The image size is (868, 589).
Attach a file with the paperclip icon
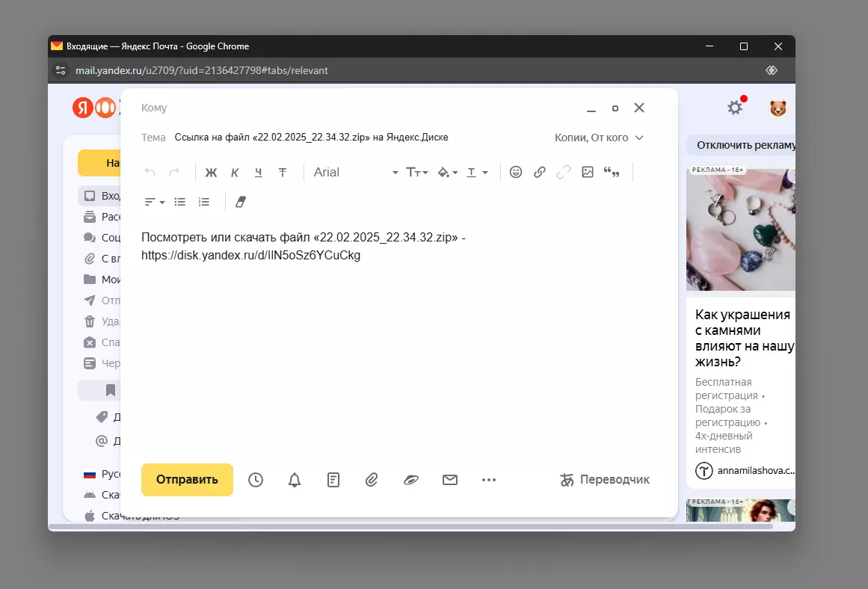point(372,480)
